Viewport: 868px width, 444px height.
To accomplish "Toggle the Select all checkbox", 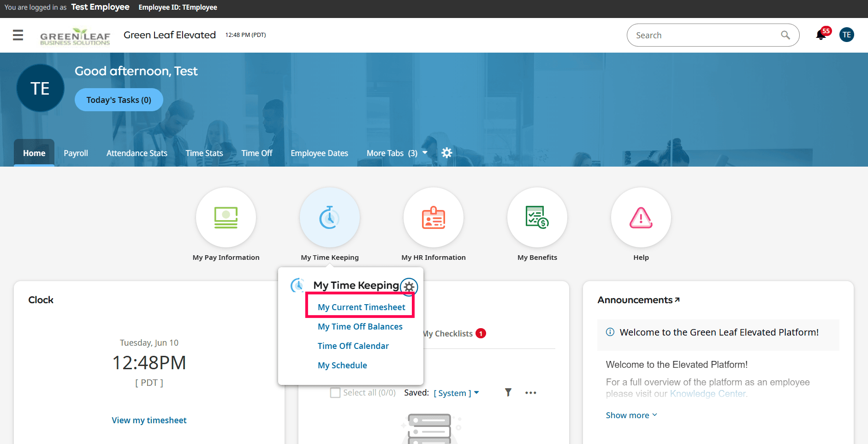I will tap(335, 393).
